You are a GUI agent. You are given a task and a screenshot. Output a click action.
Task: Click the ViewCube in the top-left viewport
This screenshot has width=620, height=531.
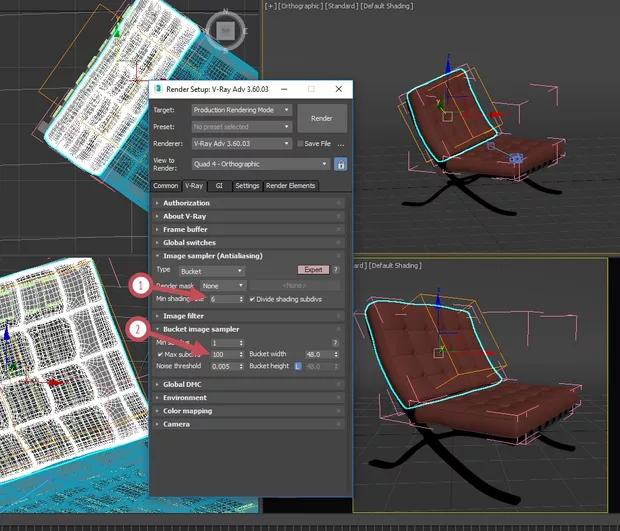click(227, 29)
